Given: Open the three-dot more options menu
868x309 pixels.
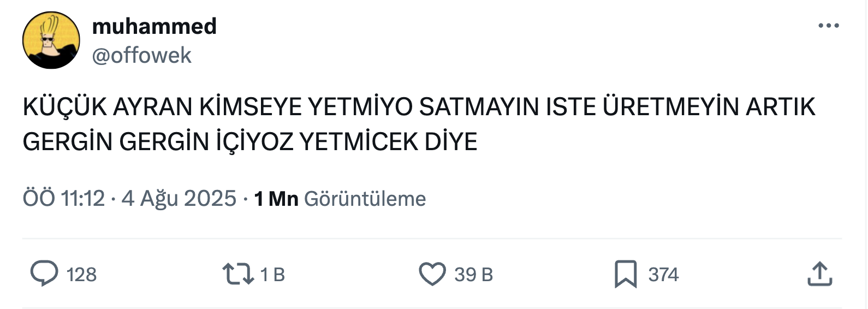Looking at the screenshot, I should pos(829,25).
